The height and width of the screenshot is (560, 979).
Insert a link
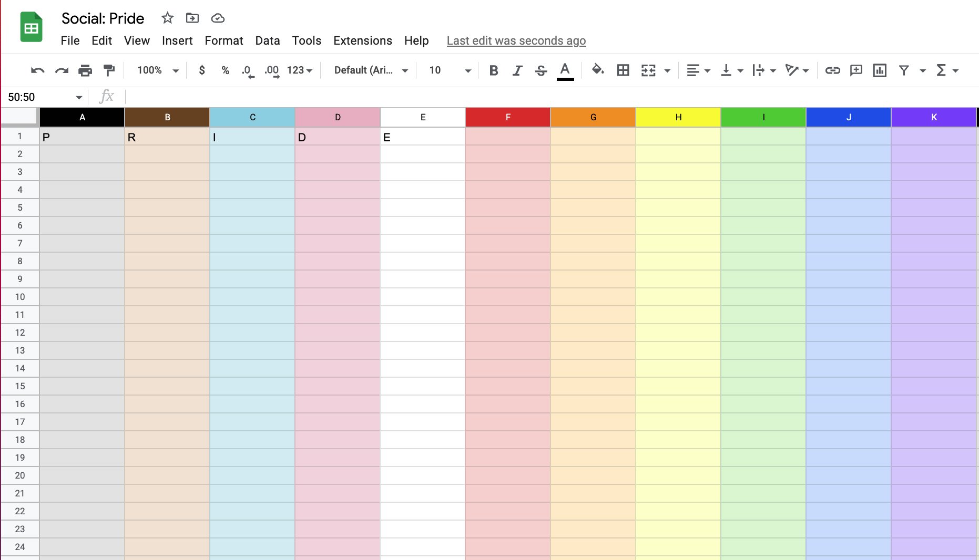pyautogui.click(x=832, y=70)
